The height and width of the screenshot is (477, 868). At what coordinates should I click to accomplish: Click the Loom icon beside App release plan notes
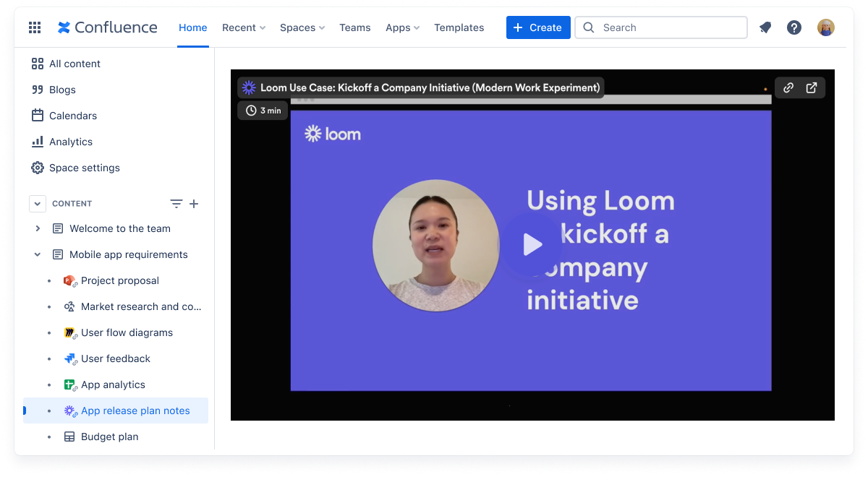click(x=70, y=411)
